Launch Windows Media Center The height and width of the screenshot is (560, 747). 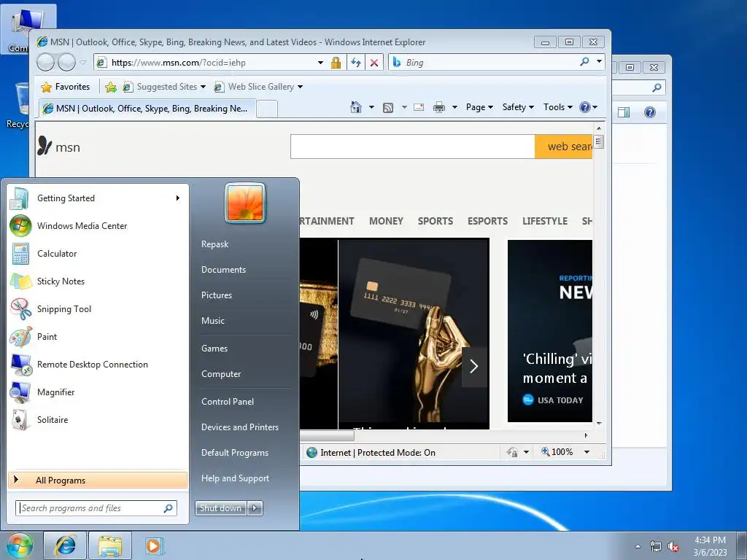pyautogui.click(x=98, y=226)
